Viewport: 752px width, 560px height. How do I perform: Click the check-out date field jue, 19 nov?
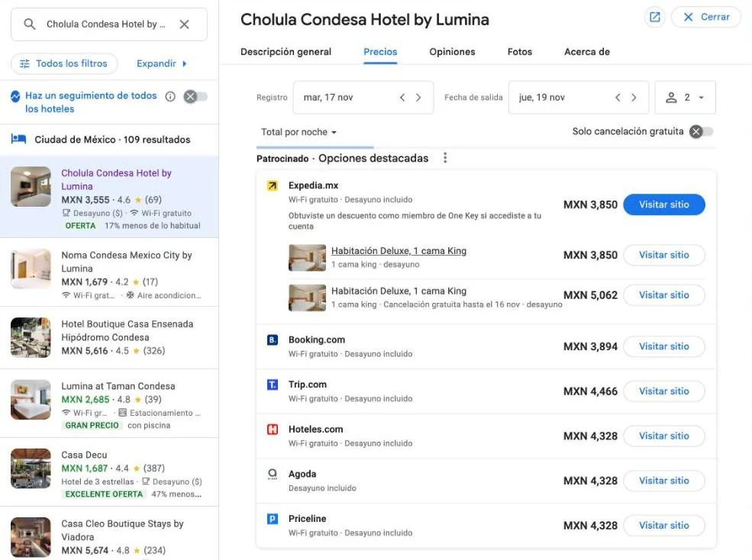pyautogui.click(x=579, y=98)
